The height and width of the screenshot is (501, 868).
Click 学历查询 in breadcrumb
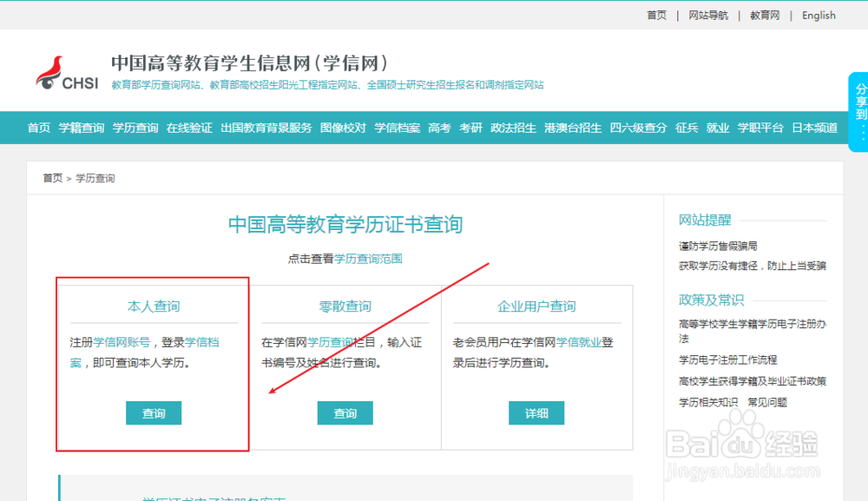pyautogui.click(x=95, y=178)
